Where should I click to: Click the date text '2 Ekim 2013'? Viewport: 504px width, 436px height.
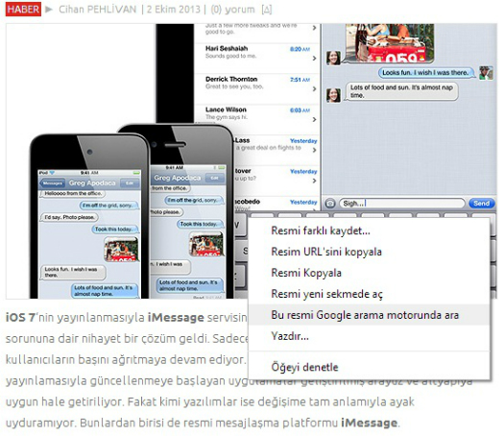tap(174, 10)
